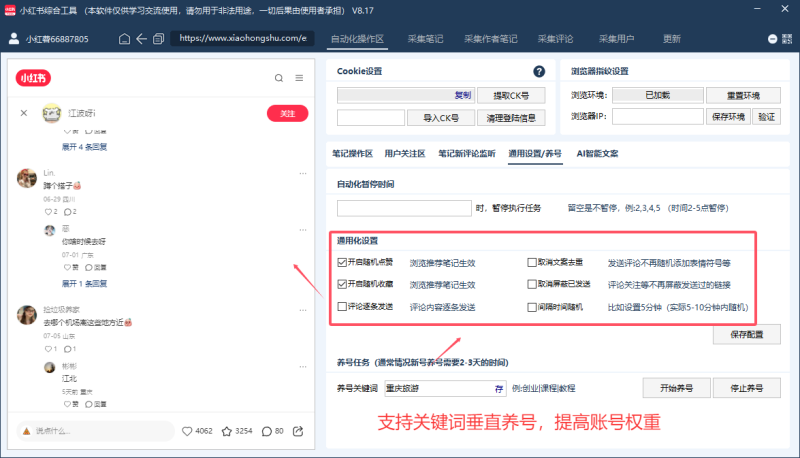Image resolution: width=800 pixels, height=458 pixels.
Task: Favorite the note with 3254 star icon
Action: [227, 431]
